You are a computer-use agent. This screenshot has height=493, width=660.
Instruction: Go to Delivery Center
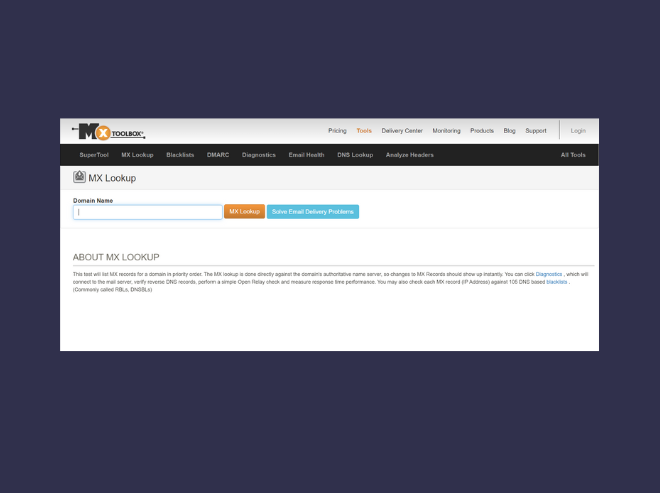402,131
